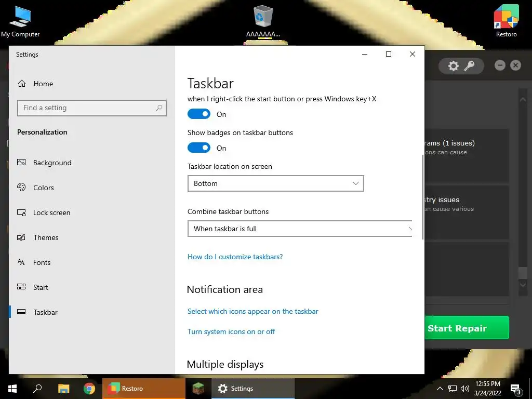Screen dimensions: 532x399
Task: Click the Start tiles icon in sidebar
Action: click(21, 287)
